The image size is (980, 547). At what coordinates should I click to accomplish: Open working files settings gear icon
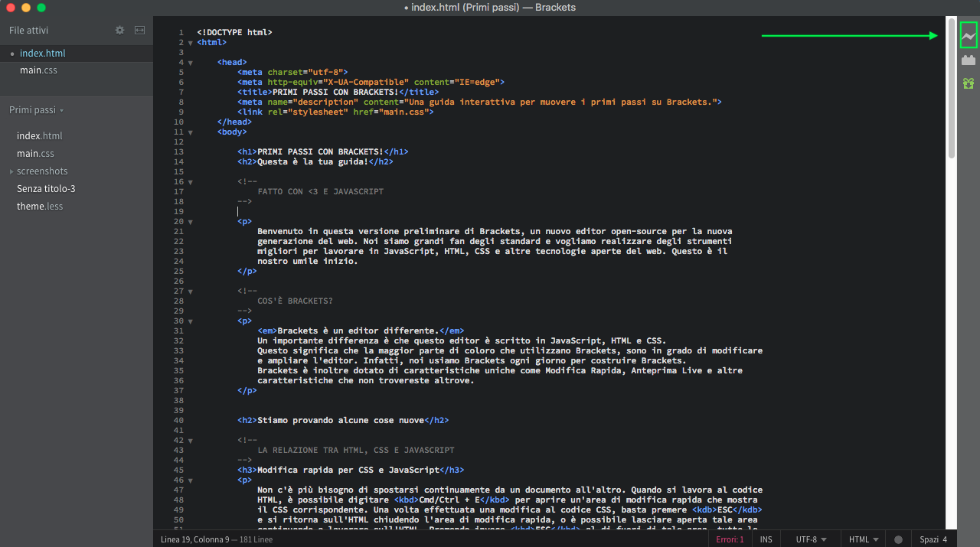[x=119, y=31]
